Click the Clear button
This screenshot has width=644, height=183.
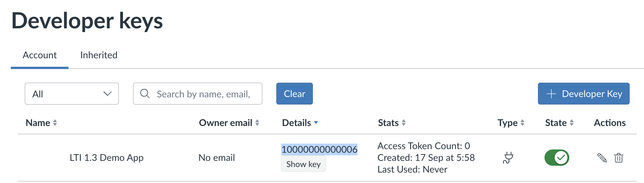(294, 94)
